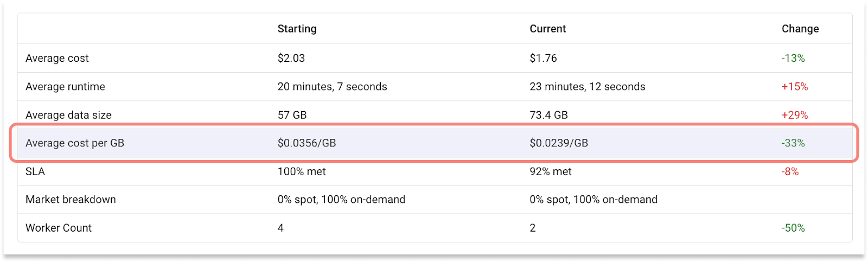Screen dimensions: 868x262
Task: Click the +29% data size change
Action: coord(795,115)
